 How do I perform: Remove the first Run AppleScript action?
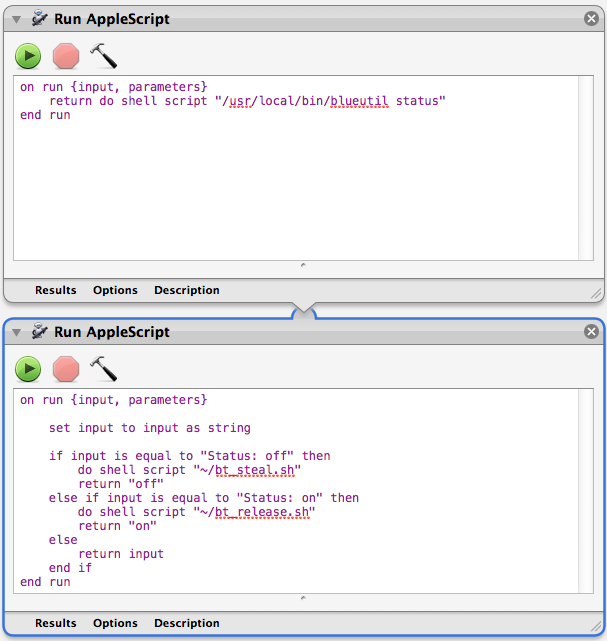(x=591, y=18)
